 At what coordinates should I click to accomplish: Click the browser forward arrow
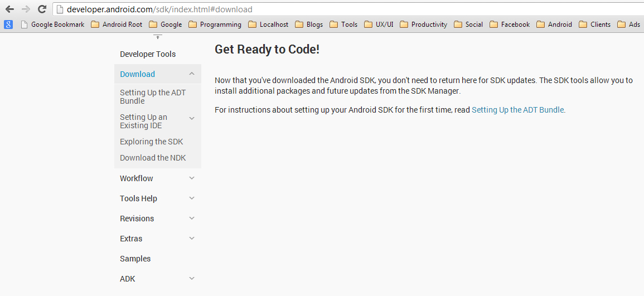(x=26, y=9)
